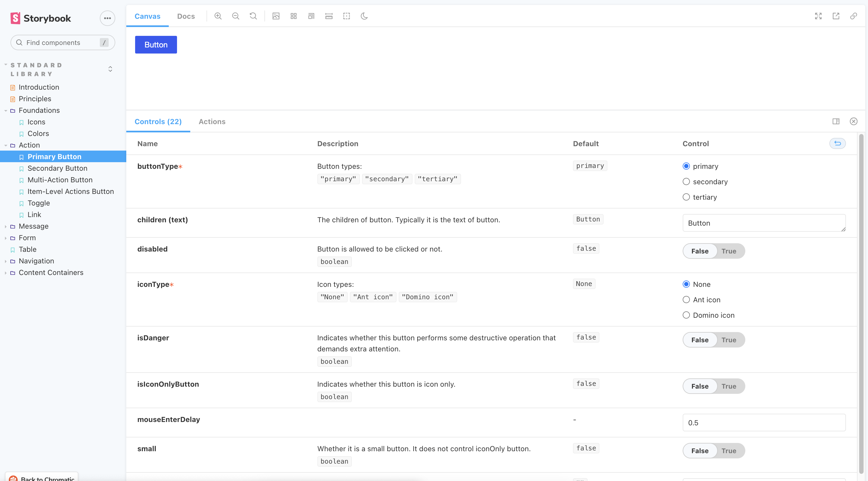Switch to the Docs tab

tap(186, 16)
